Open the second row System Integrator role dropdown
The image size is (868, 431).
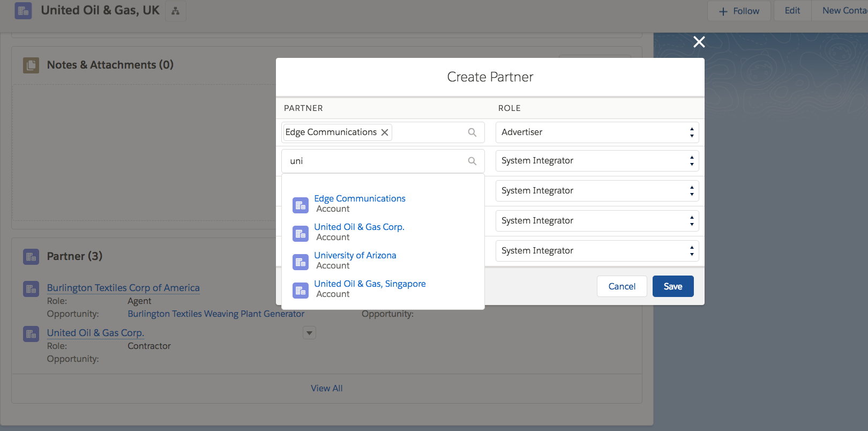click(597, 161)
